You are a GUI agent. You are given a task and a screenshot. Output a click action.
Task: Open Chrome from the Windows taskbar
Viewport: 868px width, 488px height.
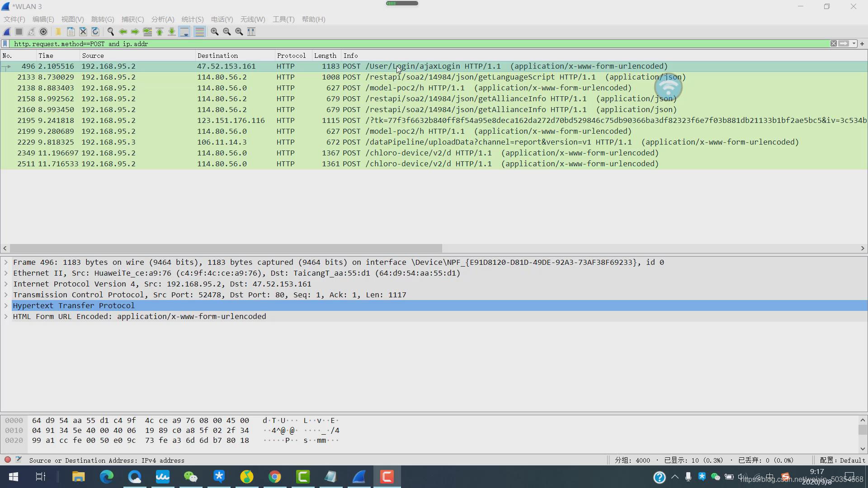click(274, 477)
